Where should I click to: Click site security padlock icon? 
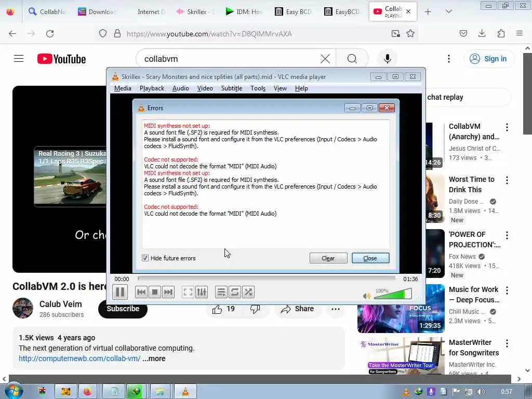pos(117,33)
